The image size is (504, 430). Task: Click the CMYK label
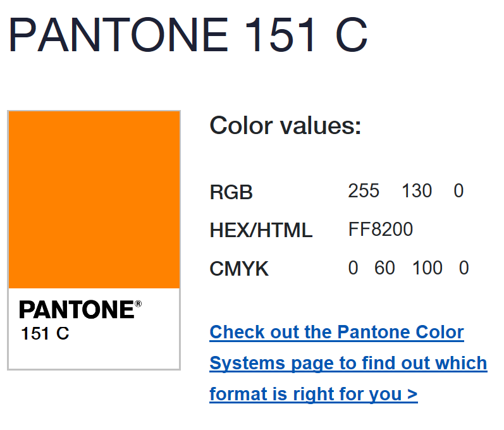pyautogui.click(x=239, y=269)
